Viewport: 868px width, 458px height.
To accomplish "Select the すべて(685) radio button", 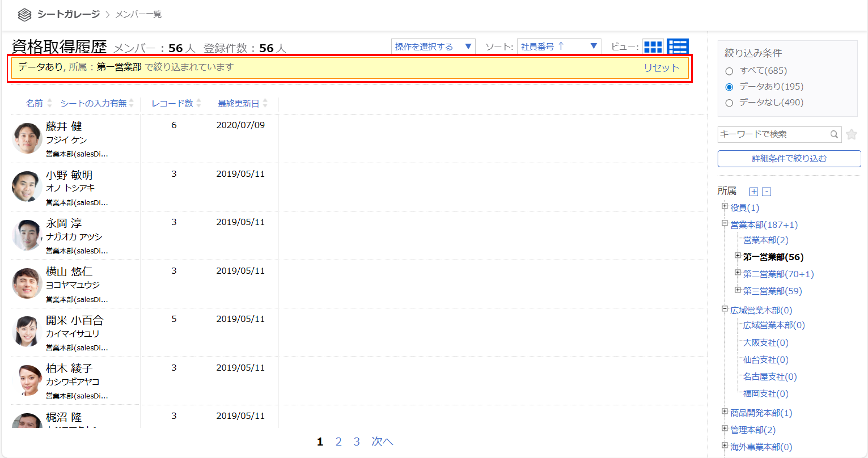I will tap(729, 71).
